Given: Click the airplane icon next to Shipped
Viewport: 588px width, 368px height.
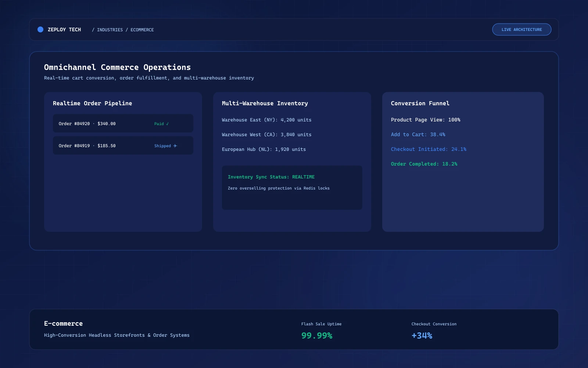Looking at the screenshot, I should click(x=175, y=146).
